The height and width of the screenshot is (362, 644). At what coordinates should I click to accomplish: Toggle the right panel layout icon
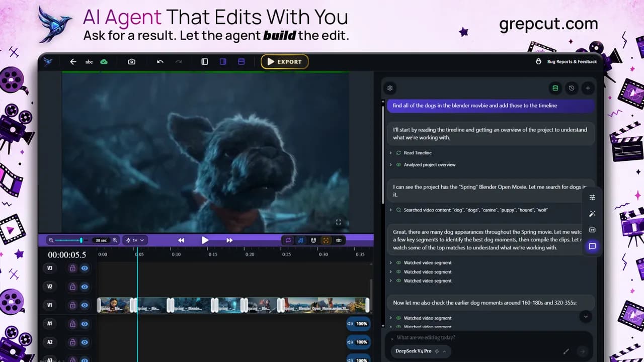[223, 62]
